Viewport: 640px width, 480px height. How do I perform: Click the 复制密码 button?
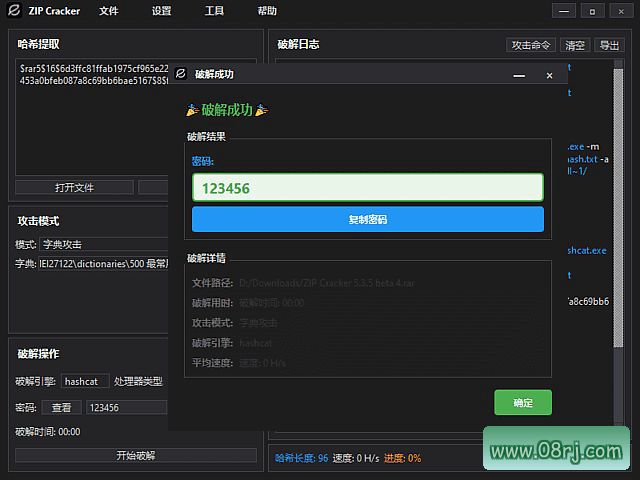(x=368, y=220)
